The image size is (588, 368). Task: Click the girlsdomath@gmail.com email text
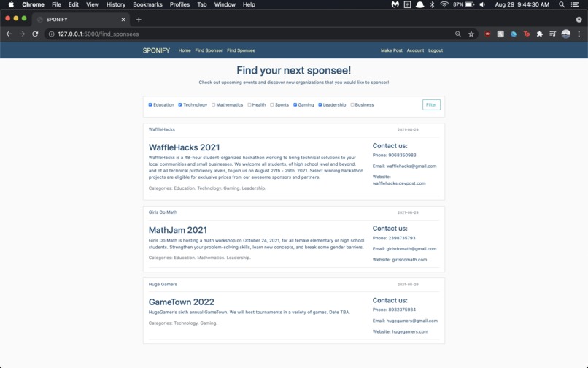[411, 248]
